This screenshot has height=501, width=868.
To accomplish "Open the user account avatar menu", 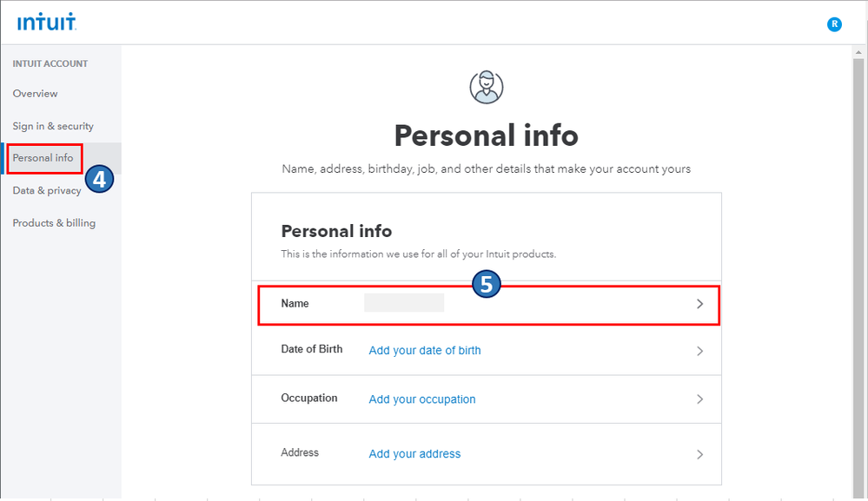I will pos(834,24).
